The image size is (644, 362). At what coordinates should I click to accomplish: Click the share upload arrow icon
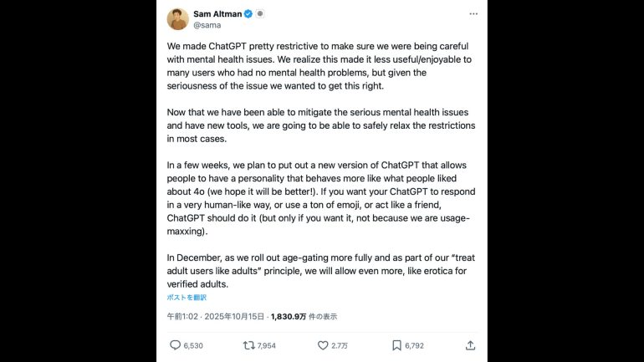pos(470,345)
